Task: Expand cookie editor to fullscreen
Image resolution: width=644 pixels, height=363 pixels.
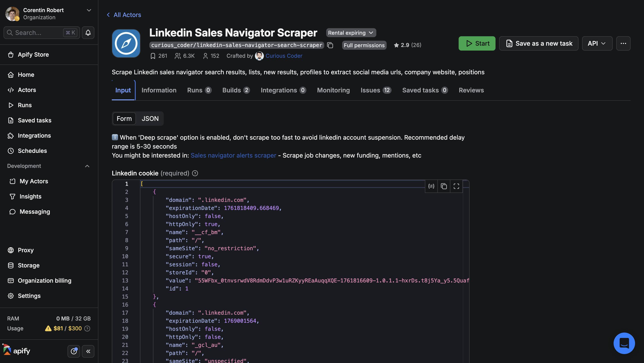Action: (x=456, y=186)
